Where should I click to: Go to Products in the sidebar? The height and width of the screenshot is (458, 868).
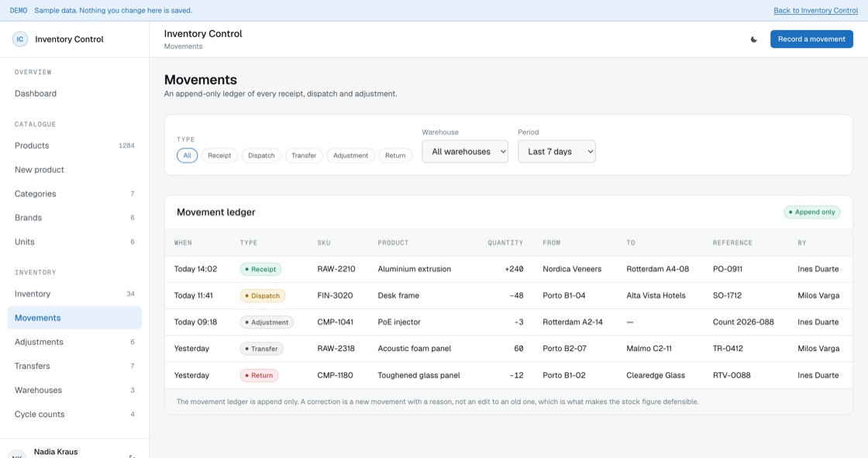tap(74, 146)
